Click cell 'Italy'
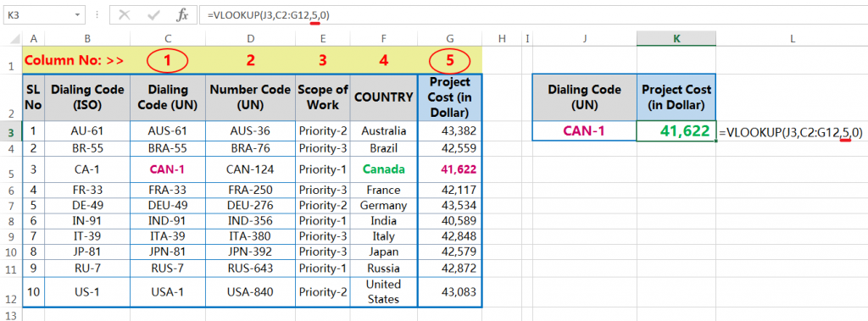 (384, 237)
